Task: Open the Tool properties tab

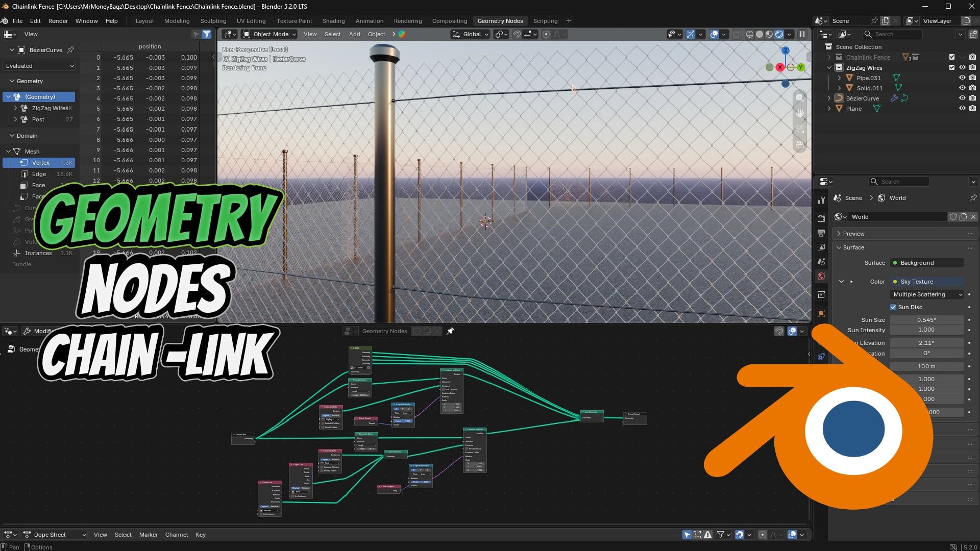Action: tap(821, 200)
